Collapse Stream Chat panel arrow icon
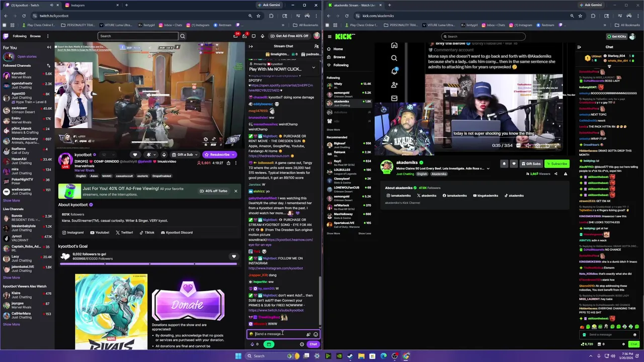Image resolution: width=644 pixels, height=362 pixels. tap(251, 46)
